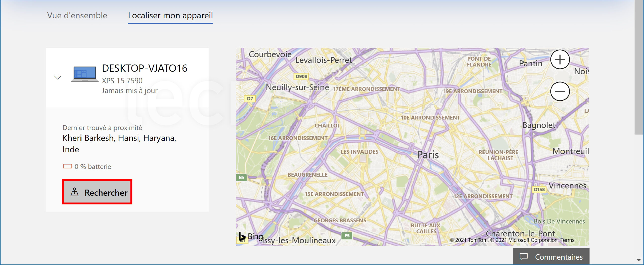This screenshot has height=265, width=644.
Task: Click the Beaugrenelle map label
Action: 307,175
